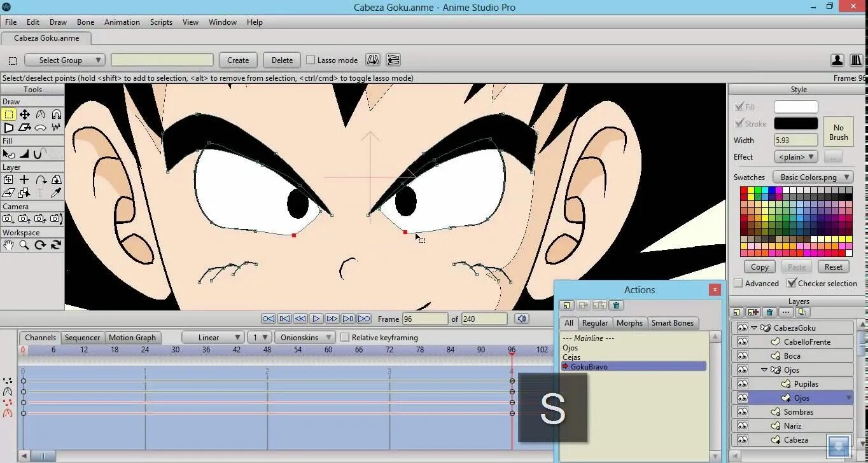Click the Flip Points Horizontally icon

click(x=373, y=60)
